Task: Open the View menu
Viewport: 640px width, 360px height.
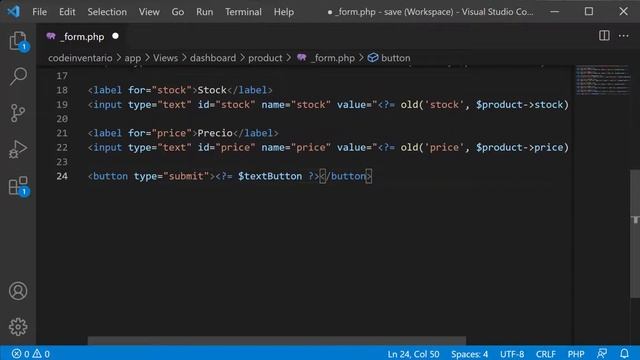Action: [149, 12]
